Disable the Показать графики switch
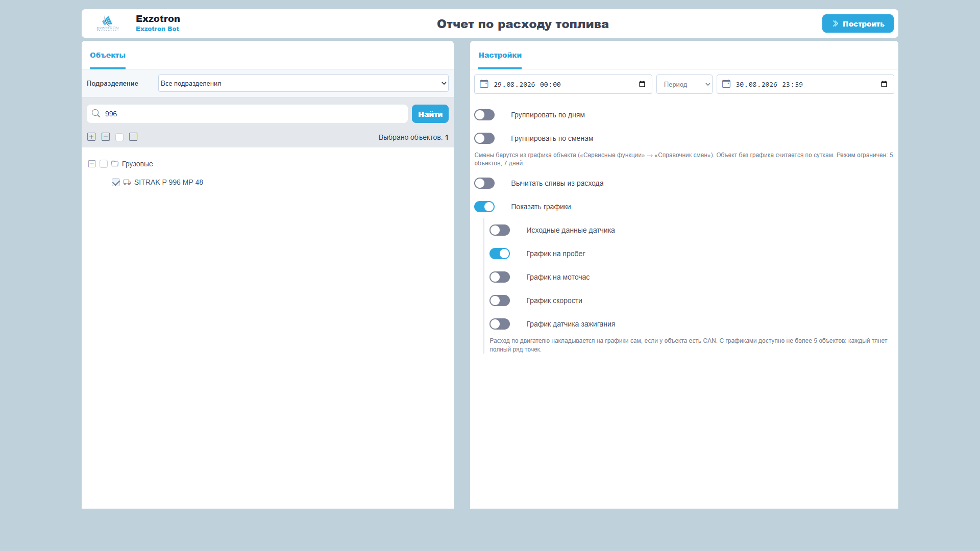The height and width of the screenshot is (551, 980). pyautogui.click(x=484, y=207)
